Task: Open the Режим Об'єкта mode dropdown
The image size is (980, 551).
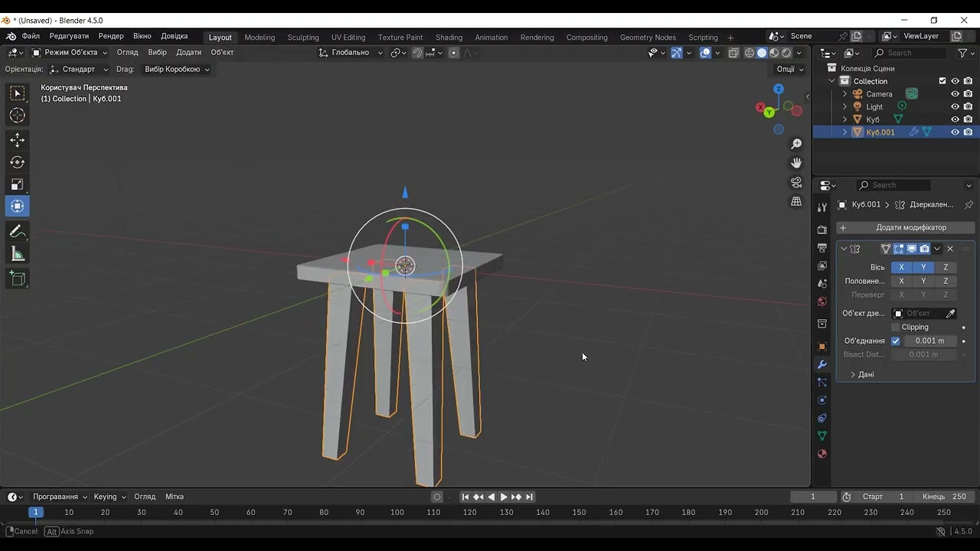Action: 70,53
